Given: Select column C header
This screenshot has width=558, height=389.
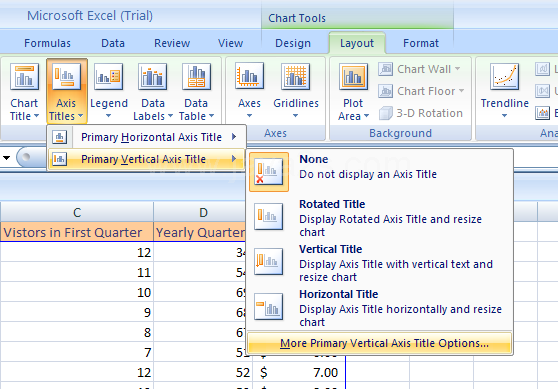Looking at the screenshot, I should pyautogui.click(x=77, y=212).
